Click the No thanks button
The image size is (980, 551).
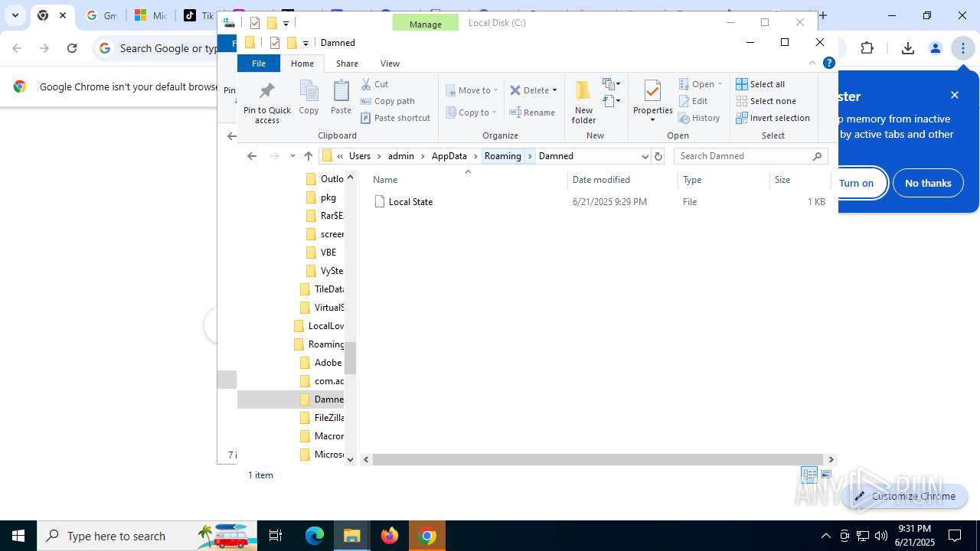(x=928, y=183)
